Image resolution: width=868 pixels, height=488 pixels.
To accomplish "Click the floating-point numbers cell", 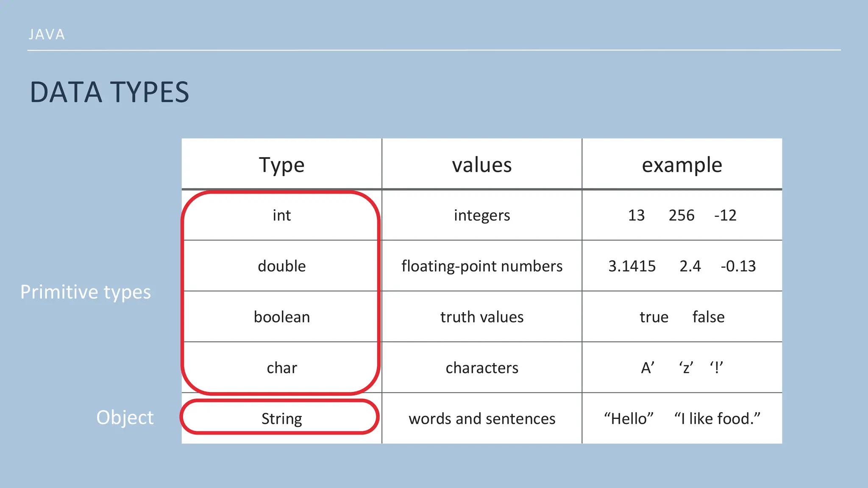I will click(481, 266).
